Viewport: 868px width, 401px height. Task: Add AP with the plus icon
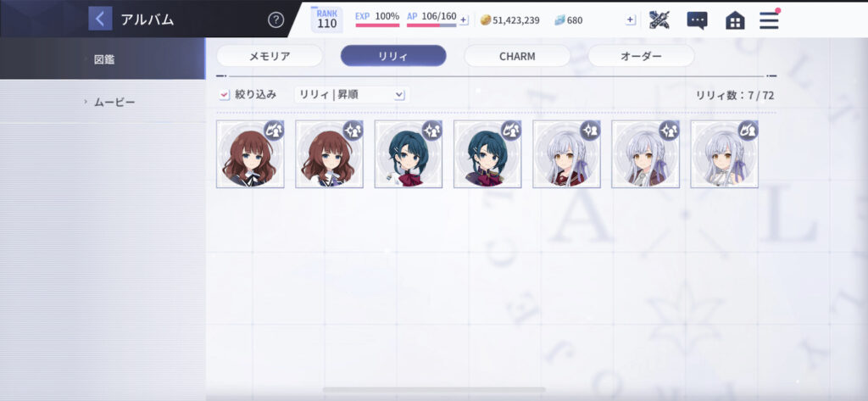tap(464, 20)
